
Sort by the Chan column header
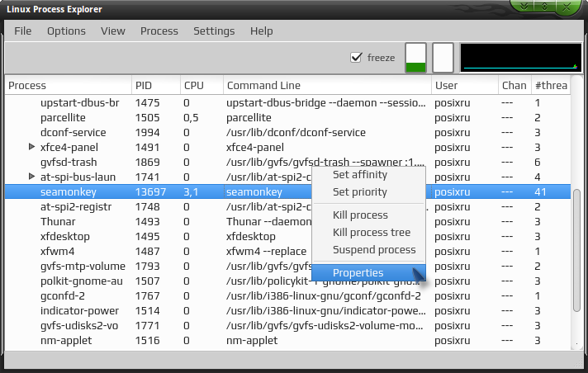pos(514,86)
